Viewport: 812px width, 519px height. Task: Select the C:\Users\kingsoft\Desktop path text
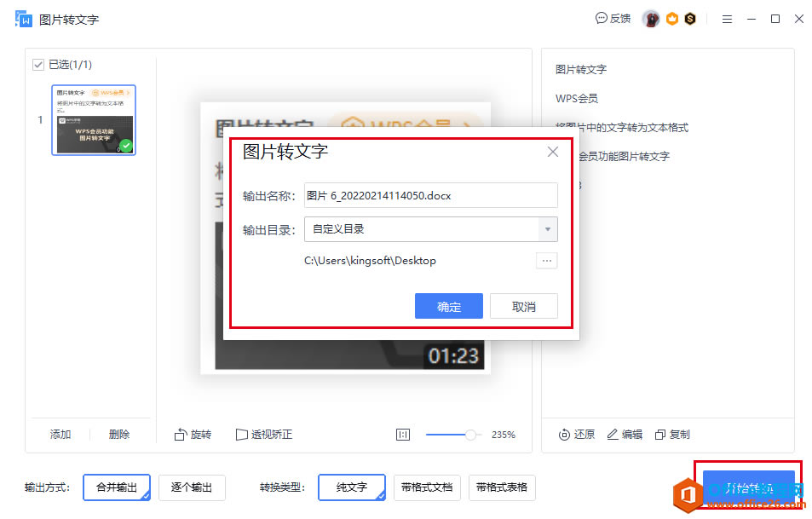click(x=370, y=261)
